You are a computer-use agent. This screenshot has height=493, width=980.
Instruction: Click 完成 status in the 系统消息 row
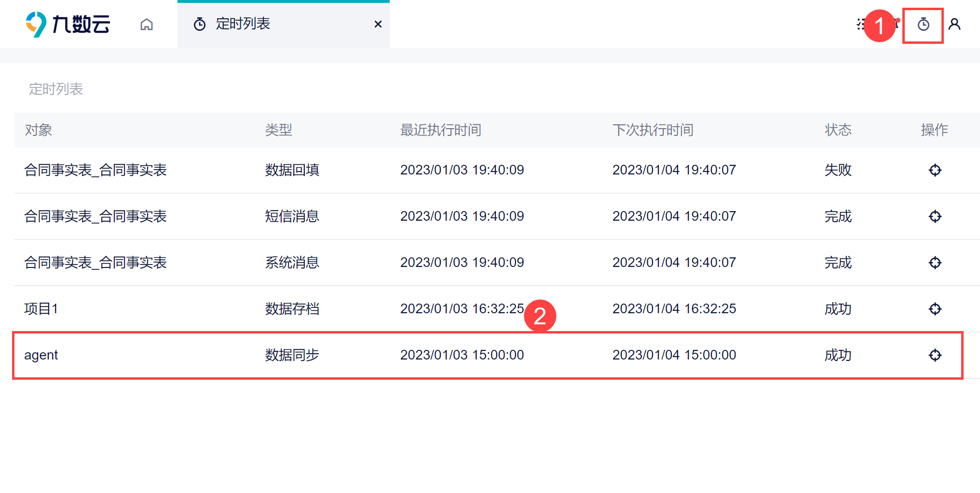click(838, 263)
